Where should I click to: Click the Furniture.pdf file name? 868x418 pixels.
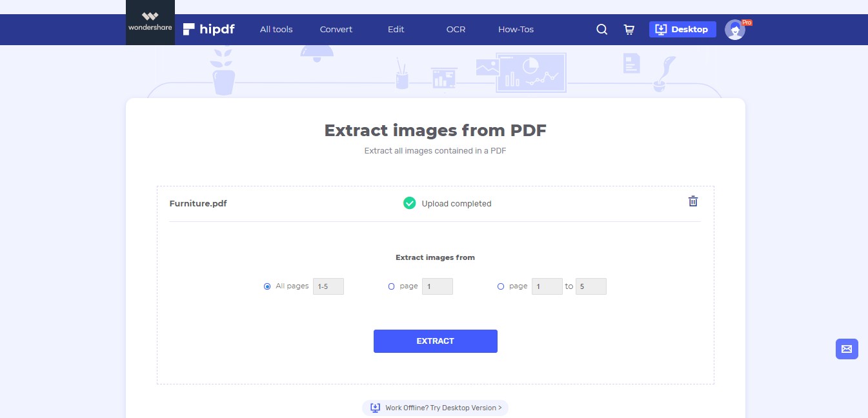198,204
